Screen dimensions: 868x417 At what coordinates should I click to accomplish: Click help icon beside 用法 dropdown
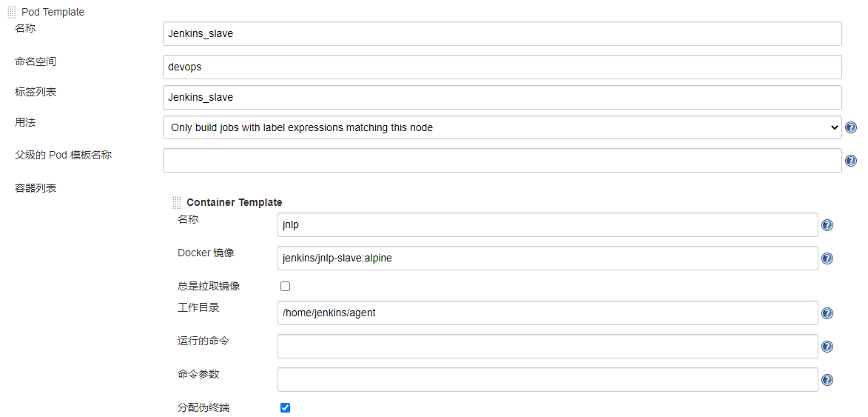click(x=851, y=127)
